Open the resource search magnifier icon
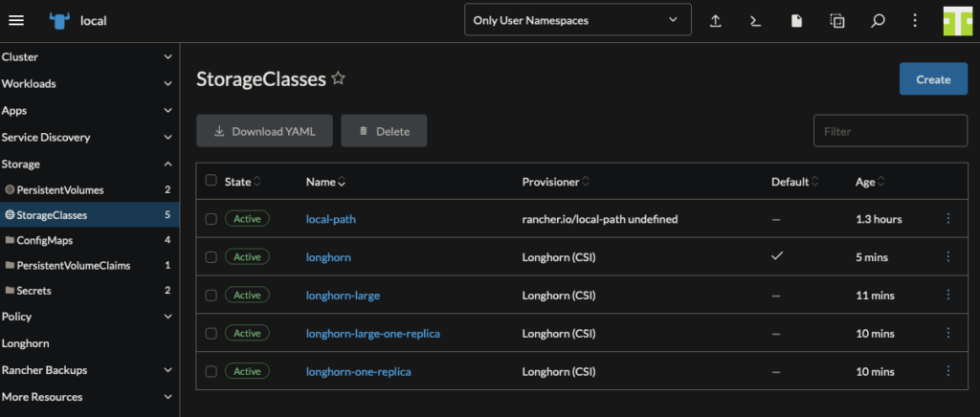Image resolution: width=980 pixels, height=417 pixels. 878,21
